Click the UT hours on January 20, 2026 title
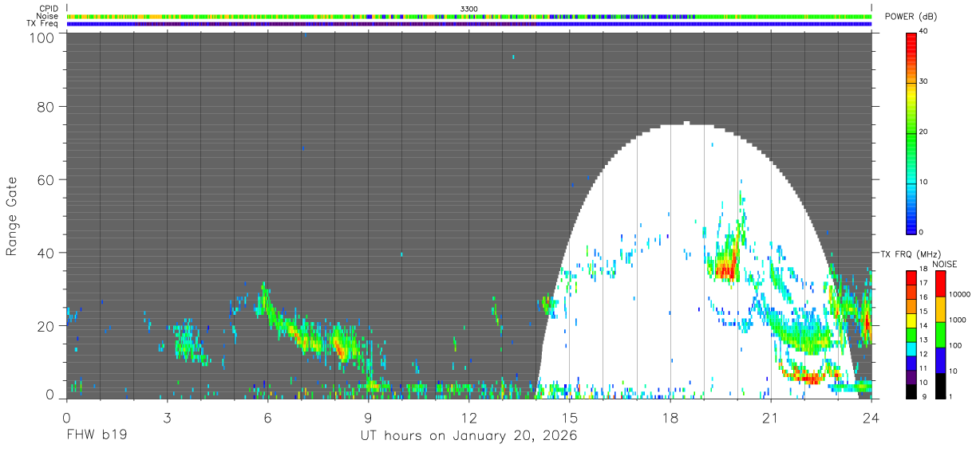 (468, 436)
